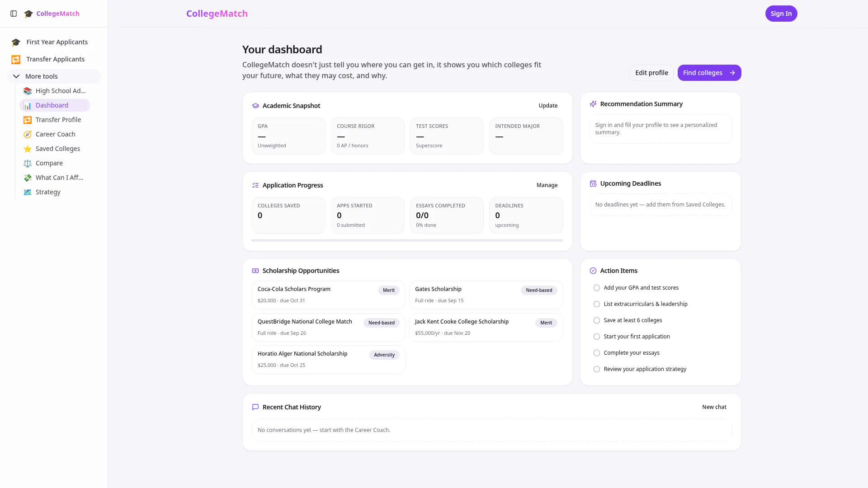Click Manage in Application Progress
Image resolution: width=868 pixels, height=488 pixels.
(547, 185)
